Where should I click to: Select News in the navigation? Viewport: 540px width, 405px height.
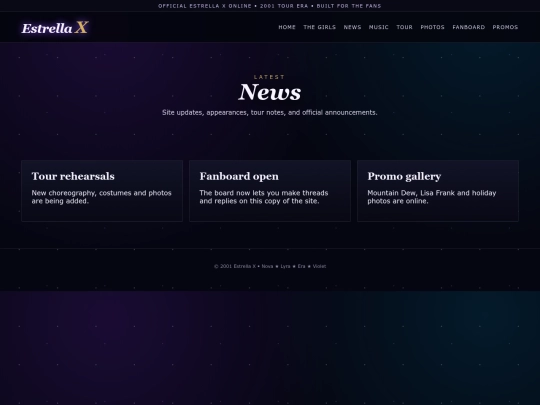[352, 27]
